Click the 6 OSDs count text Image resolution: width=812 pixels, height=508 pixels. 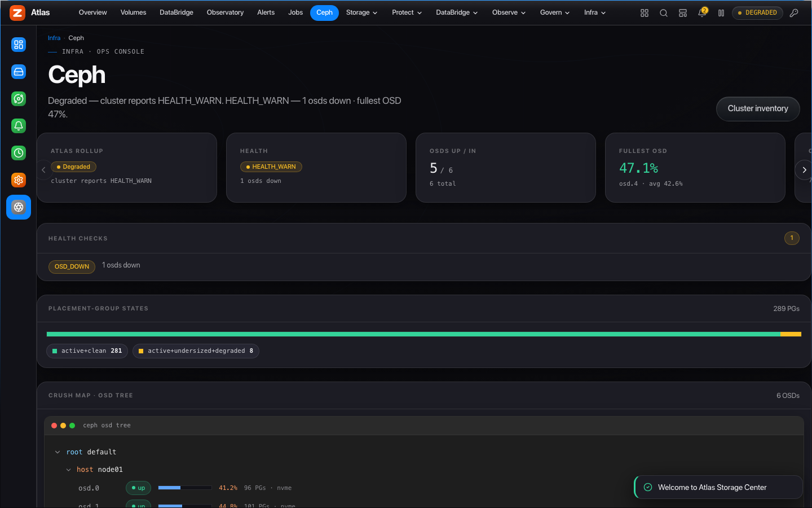[788, 396]
